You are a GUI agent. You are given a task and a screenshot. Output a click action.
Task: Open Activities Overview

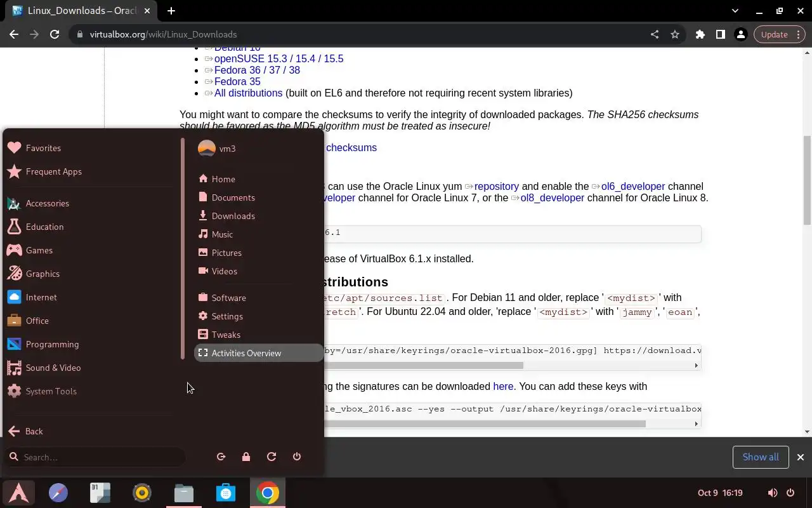pyautogui.click(x=258, y=353)
